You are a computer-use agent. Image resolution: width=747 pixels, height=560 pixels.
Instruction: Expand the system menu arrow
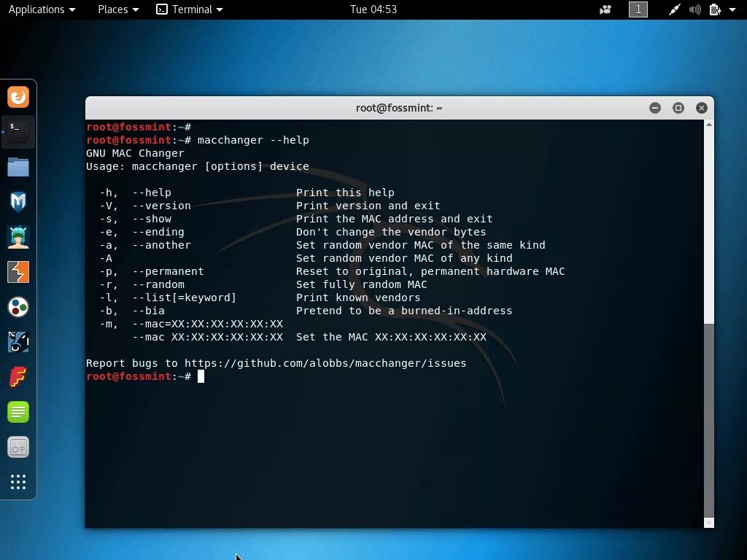coord(732,9)
